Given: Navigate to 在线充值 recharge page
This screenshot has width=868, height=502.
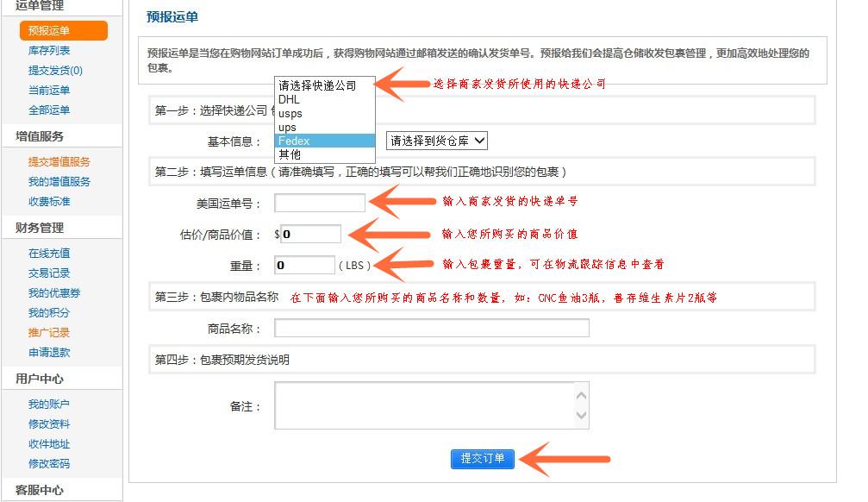Looking at the screenshot, I should [49, 254].
